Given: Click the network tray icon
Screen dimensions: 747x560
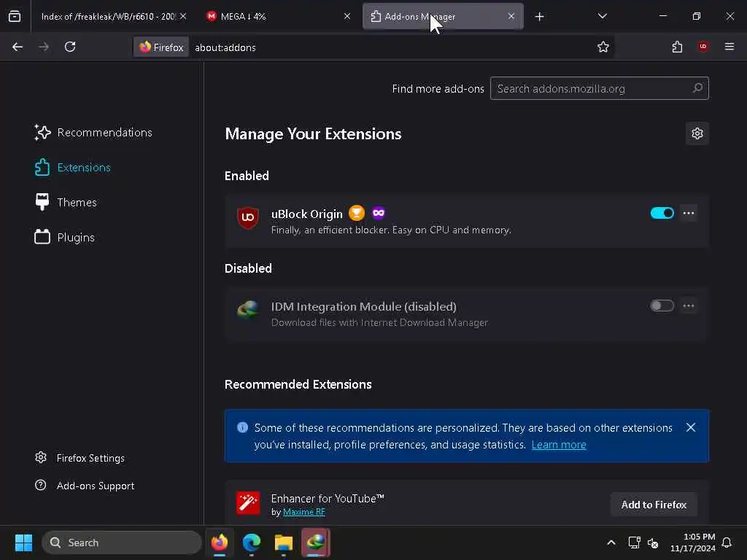Looking at the screenshot, I should click(634, 542).
